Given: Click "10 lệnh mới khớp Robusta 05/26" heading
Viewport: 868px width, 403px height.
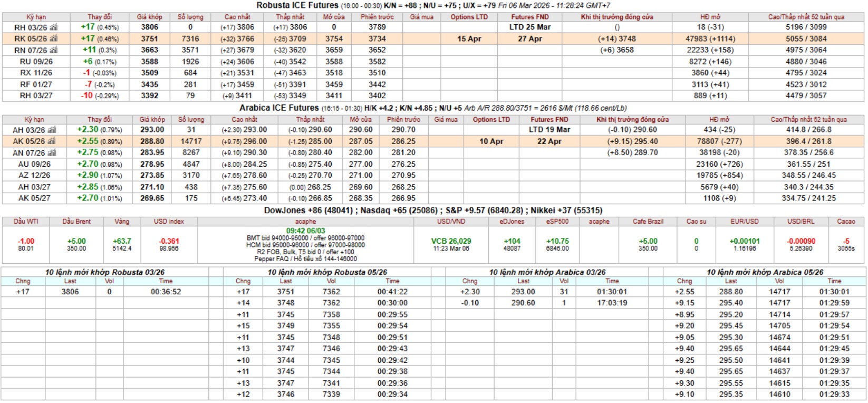Looking at the screenshot, I should coord(327,272).
